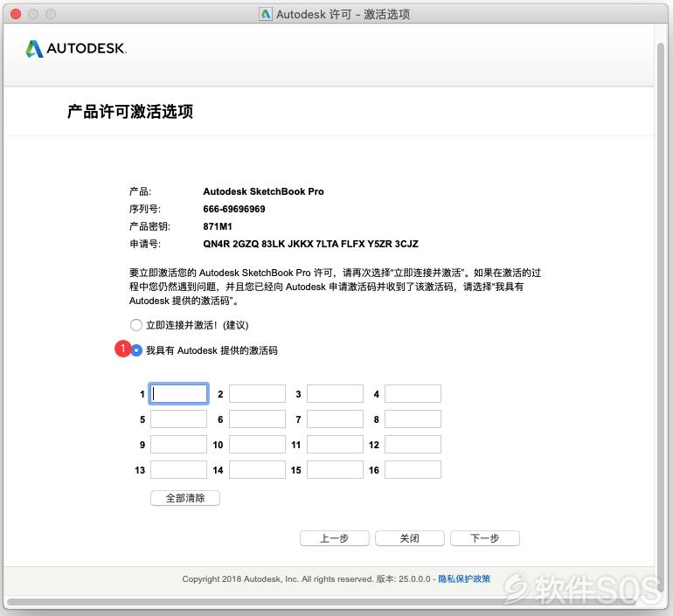Click activation code field 6
The image size is (673, 616).
point(257,419)
